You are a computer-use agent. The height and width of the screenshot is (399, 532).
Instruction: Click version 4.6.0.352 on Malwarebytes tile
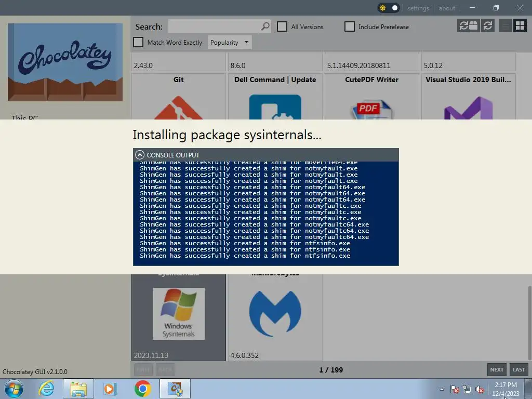tap(244, 355)
